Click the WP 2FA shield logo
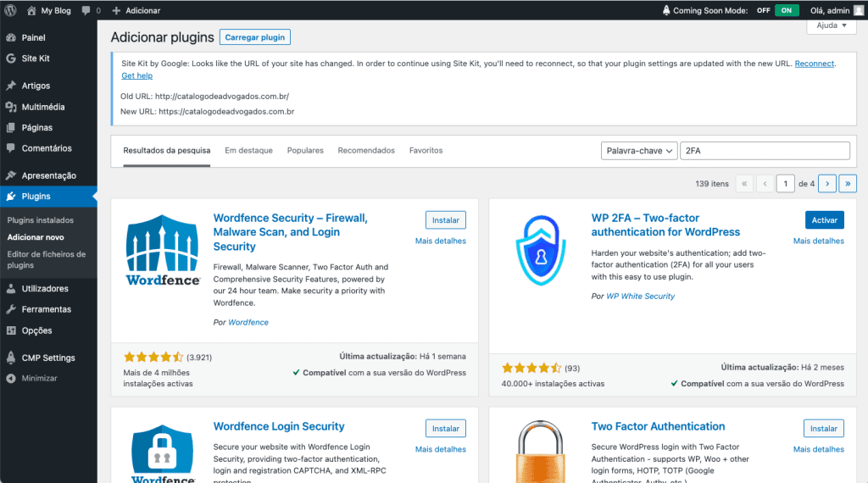This screenshot has width=868, height=483. coord(541,250)
